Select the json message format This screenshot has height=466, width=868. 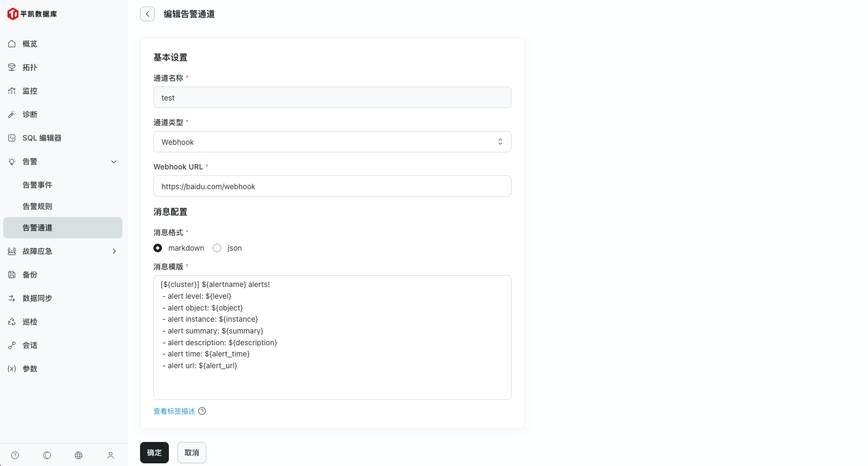[217, 248]
